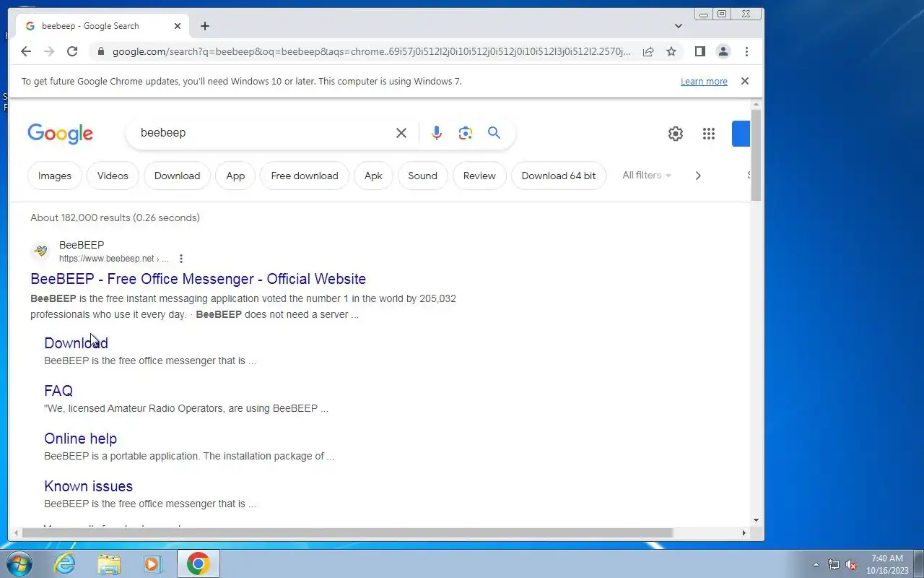Open Google quick settings gear
924x578 pixels.
[x=675, y=134]
